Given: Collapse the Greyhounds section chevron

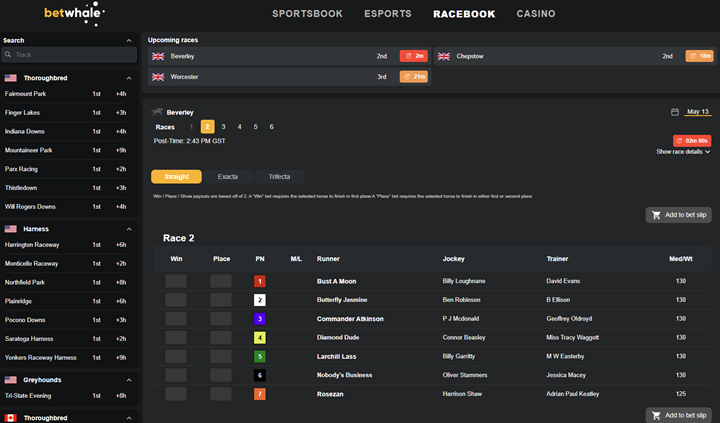Looking at the screenshot, I should click(x=129, y=380).
